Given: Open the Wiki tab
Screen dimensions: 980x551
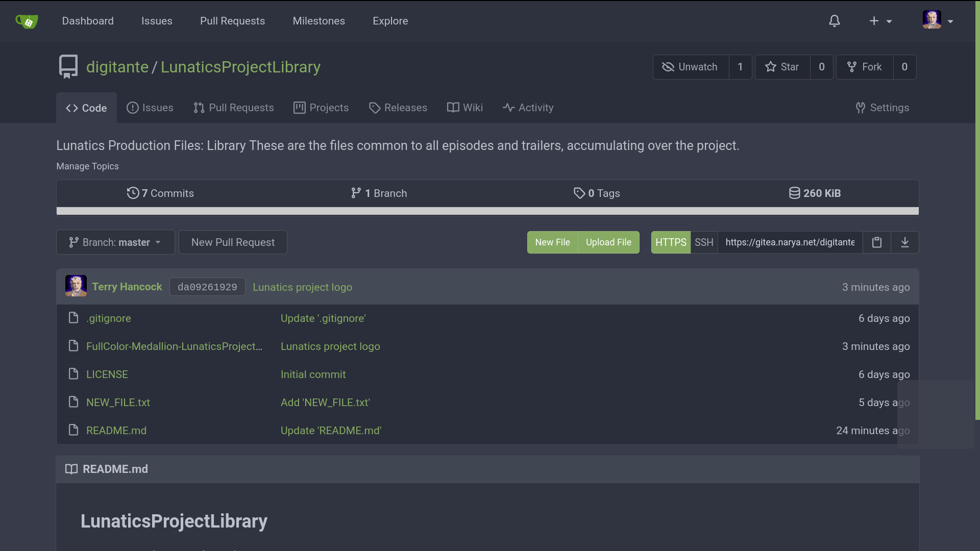Looking at the screenshot, I should click(465, 108).
